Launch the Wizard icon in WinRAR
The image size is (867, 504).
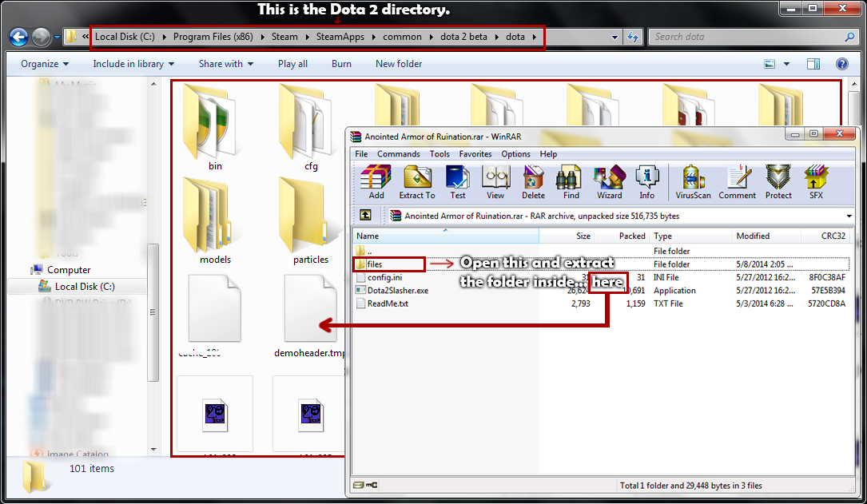click(610, 182)
